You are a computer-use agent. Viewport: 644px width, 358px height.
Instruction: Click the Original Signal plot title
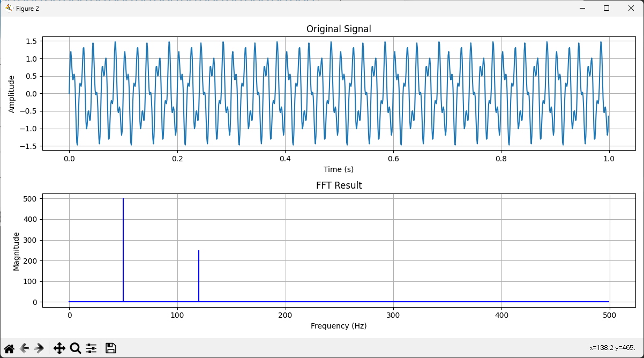pyautogui.click(x=339, y=29)
